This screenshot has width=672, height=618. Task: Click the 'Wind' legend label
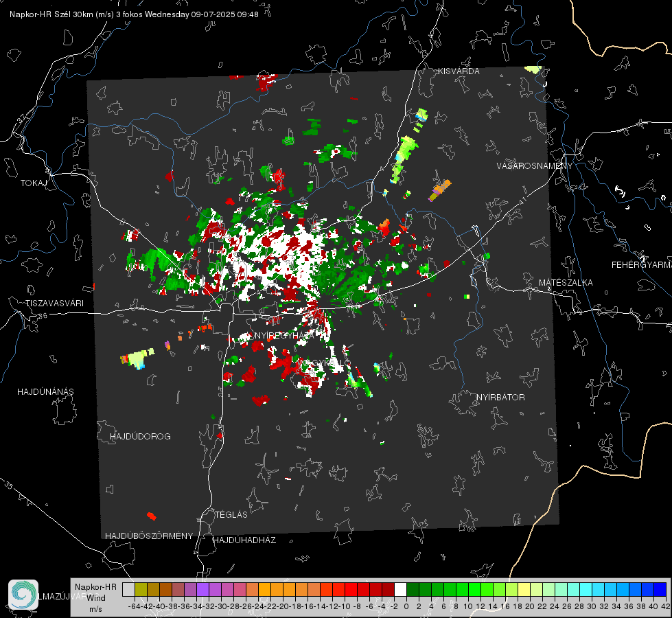tap(96, 598)
